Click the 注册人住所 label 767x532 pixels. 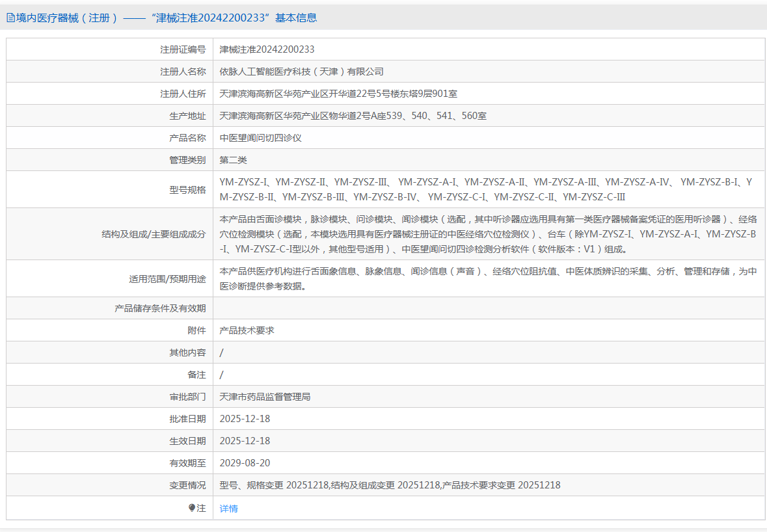(x=183, y=94)
